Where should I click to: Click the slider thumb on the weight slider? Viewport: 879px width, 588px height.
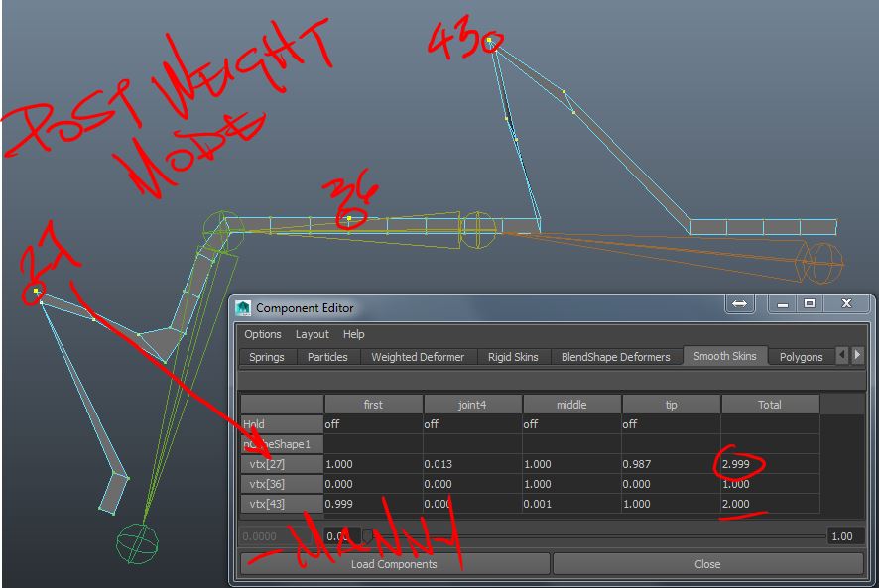pos(364,535)
